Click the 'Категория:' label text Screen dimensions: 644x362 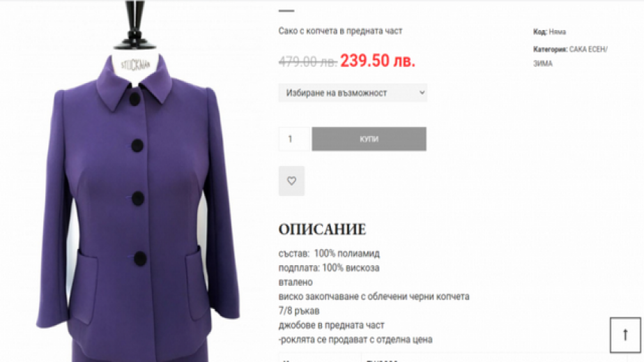[x=551, y=50]
